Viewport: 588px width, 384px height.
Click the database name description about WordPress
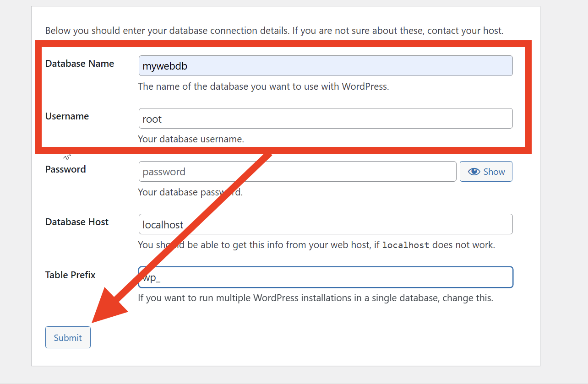263,87
